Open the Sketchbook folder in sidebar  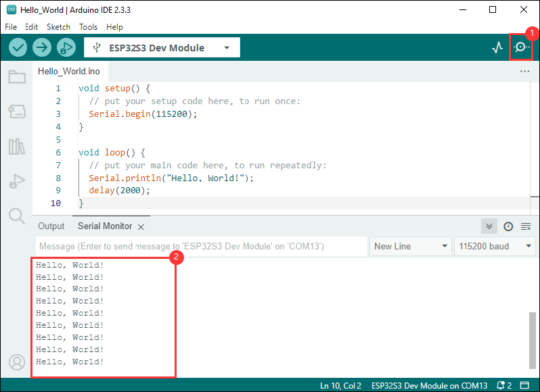point(17,76)
